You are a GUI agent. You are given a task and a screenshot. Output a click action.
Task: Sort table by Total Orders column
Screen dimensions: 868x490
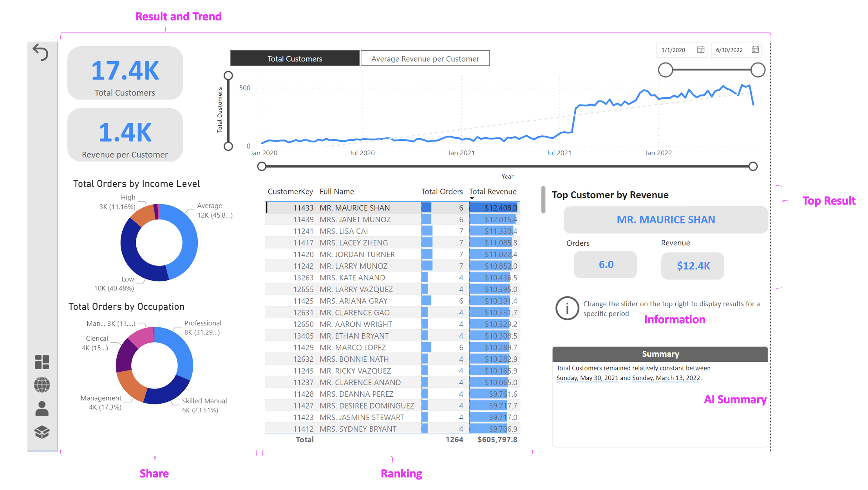click(441, 192)
